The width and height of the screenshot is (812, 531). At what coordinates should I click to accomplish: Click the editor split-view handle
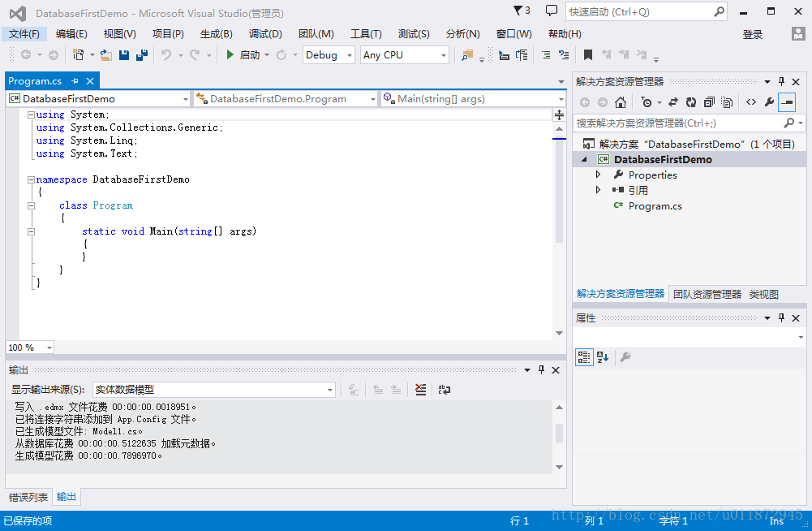[x=559, y=114]
